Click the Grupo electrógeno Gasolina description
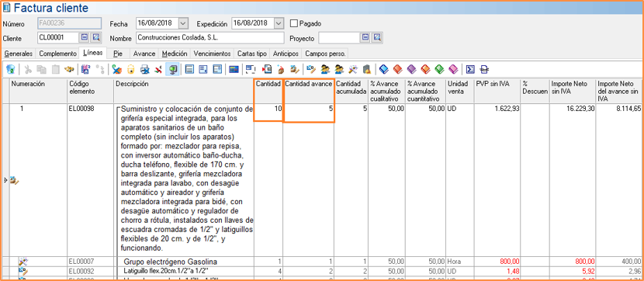The width and height of the screenshot is (644, 281). [171, 262]
